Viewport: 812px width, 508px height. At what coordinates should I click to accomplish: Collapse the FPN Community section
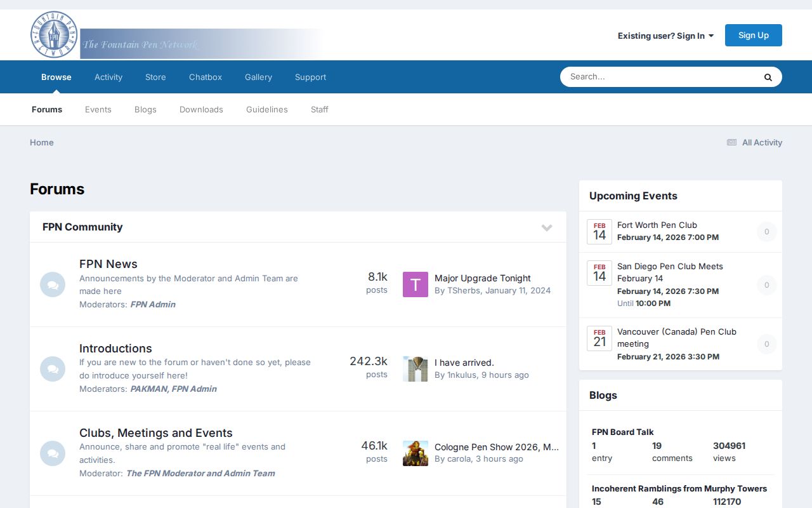point(547,227)
